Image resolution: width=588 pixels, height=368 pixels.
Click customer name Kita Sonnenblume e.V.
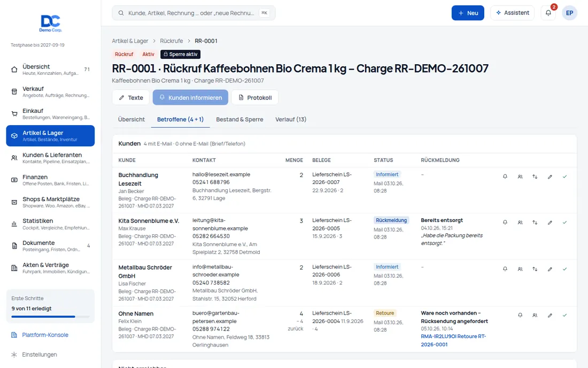tap(149, 220)
